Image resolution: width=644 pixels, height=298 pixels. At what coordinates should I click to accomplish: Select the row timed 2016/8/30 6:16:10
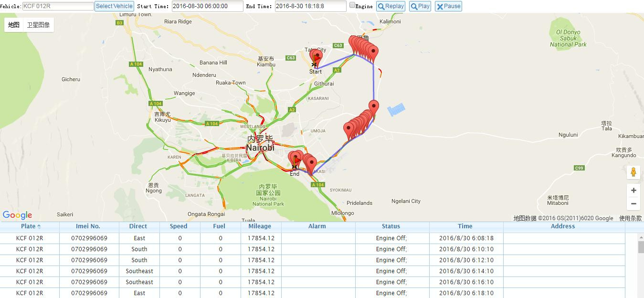[313, 282]
